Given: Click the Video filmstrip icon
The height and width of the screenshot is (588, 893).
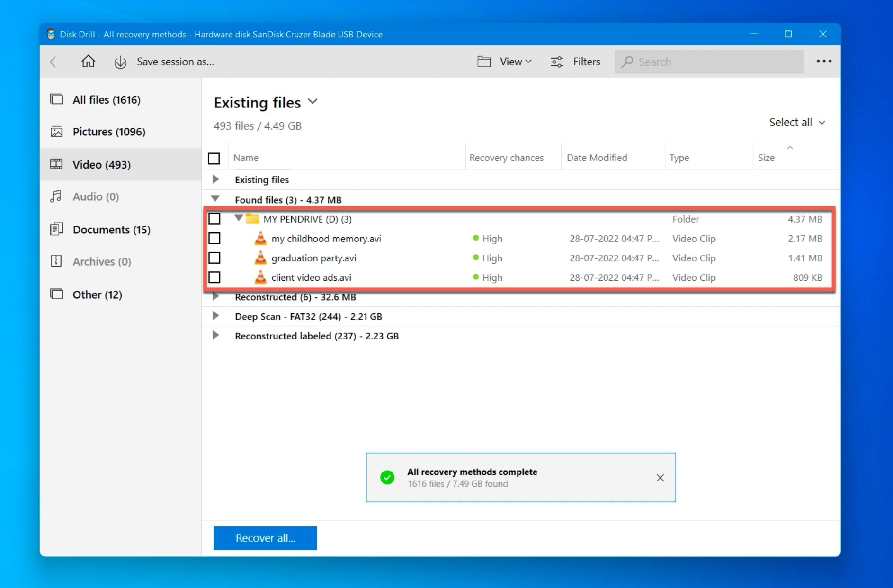Looking at the screenshot, I should click(x=57, y=164).
